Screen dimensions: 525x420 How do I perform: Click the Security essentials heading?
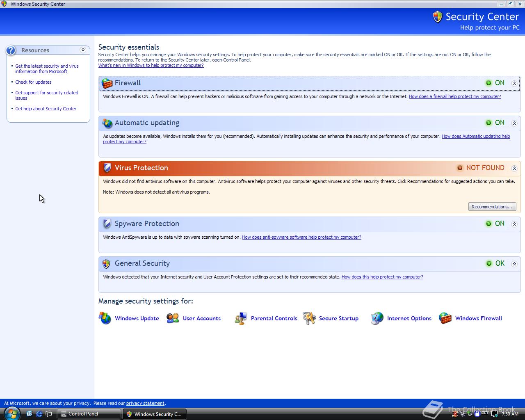click(x=129, y=47)
